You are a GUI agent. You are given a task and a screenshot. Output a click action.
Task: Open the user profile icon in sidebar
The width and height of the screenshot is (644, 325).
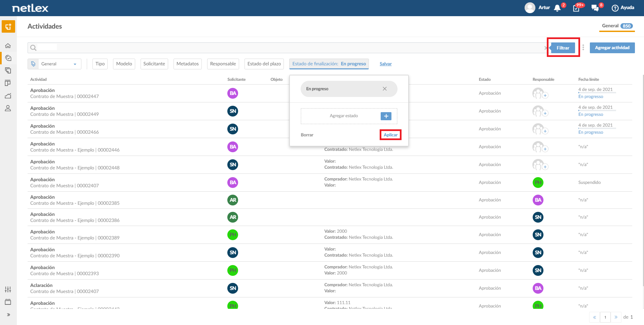pos(8,108)
